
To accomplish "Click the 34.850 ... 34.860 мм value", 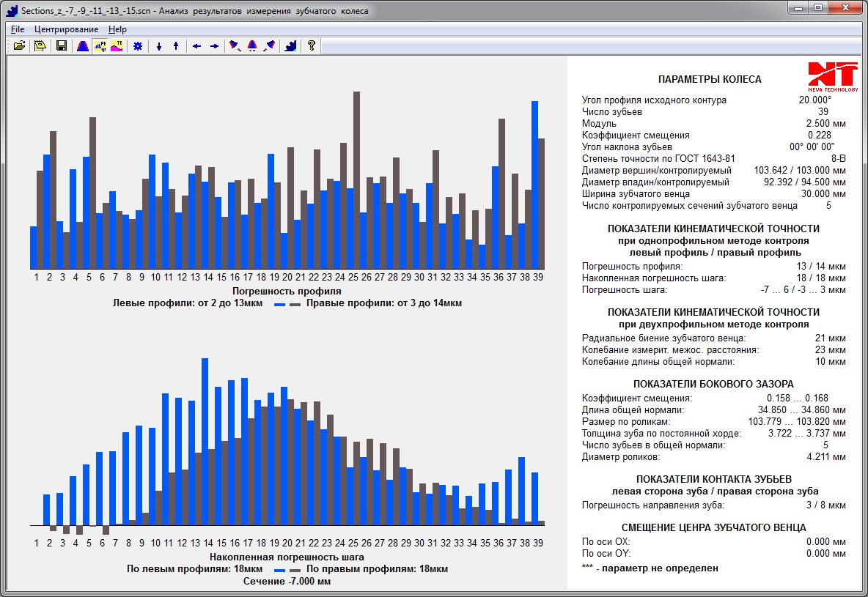I will (802, 410).
